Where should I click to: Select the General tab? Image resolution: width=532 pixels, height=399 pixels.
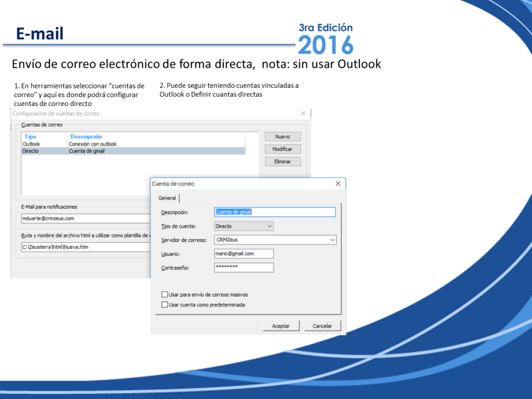pyautogui.click(x=167, y=198)
